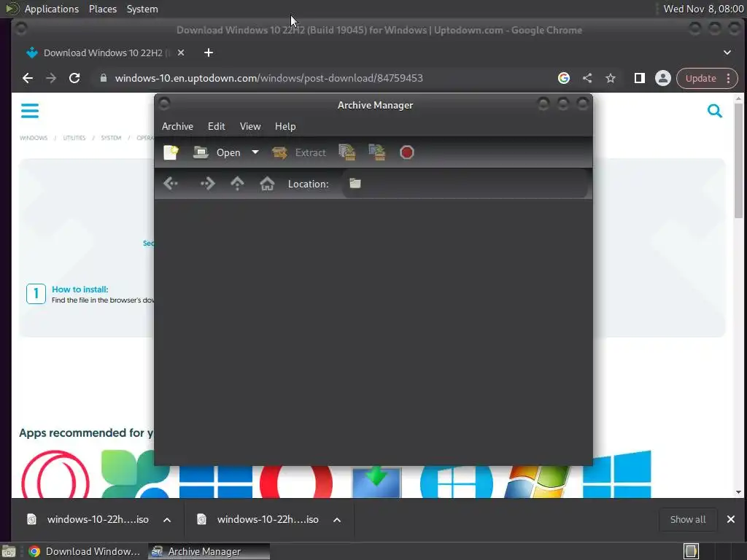Image resolution: width=747 pixels, height=560 pixels.
Task: Open an archive with the Open button
Action: pyautogui.click(x=217, y=152)
